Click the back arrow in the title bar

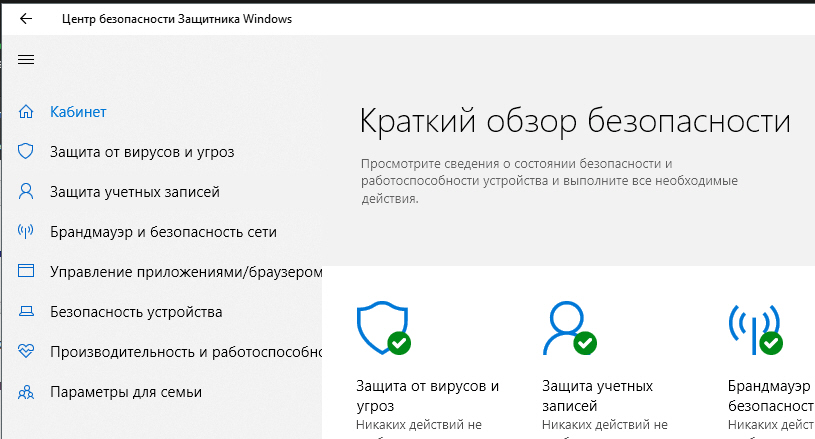(25, 19)
